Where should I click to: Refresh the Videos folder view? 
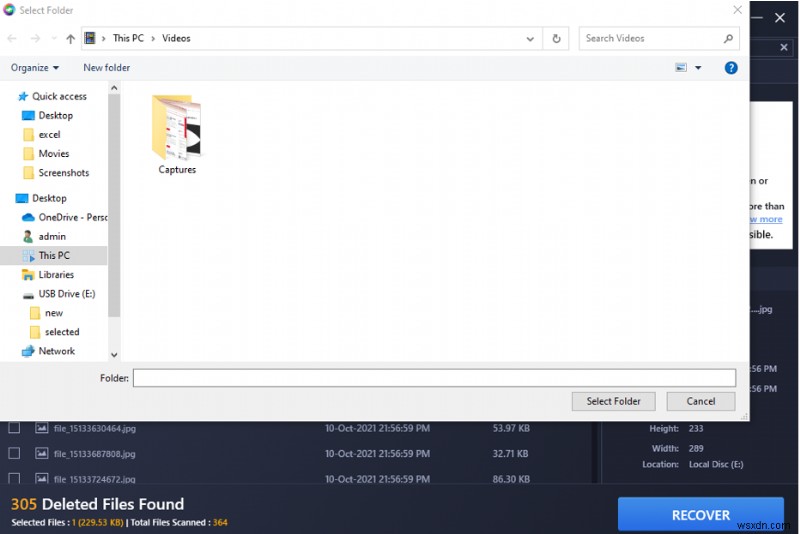click(556, 38)
